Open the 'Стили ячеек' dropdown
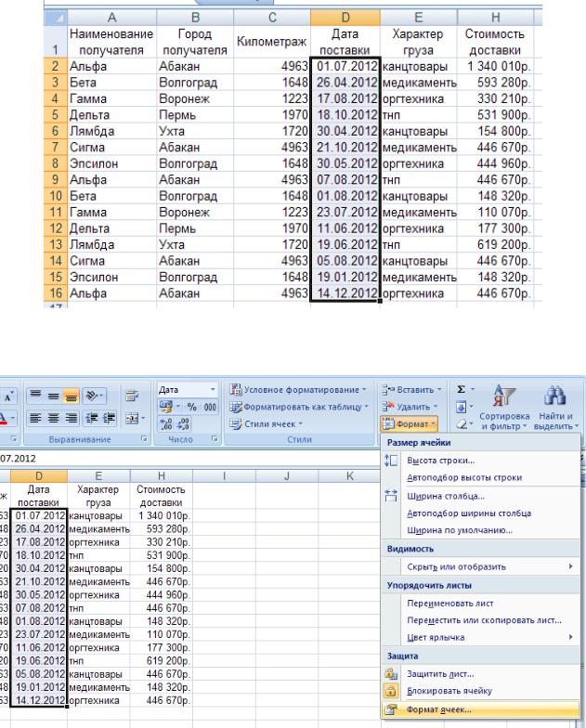The height and width of the screenshot is (728, 586). pos(267,423)
